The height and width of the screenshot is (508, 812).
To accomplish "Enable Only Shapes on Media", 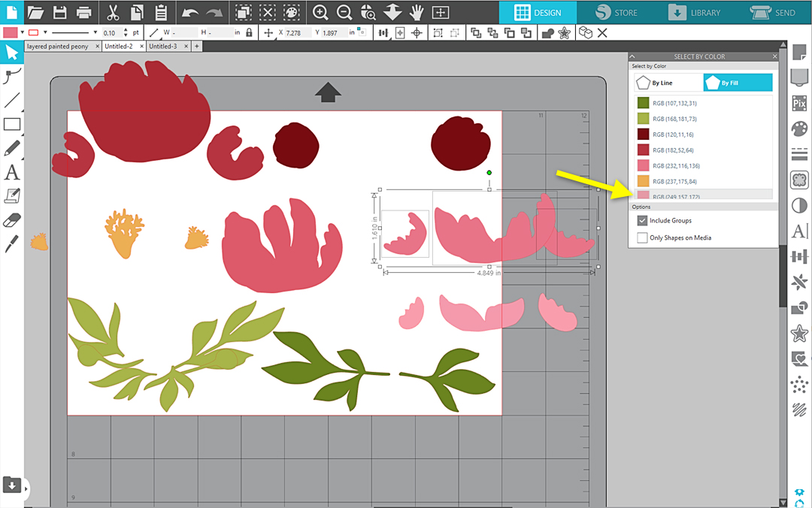I will [642, 237].
